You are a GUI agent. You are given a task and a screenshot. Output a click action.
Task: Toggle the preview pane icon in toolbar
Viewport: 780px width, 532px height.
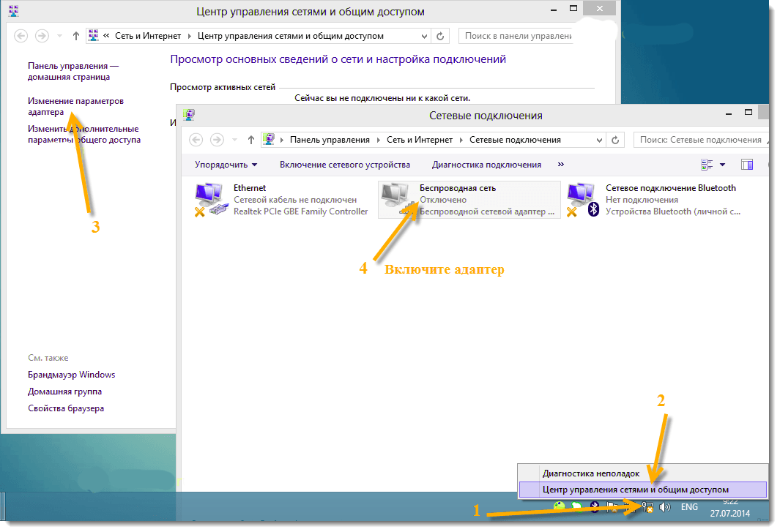click(x=747, y=165)
